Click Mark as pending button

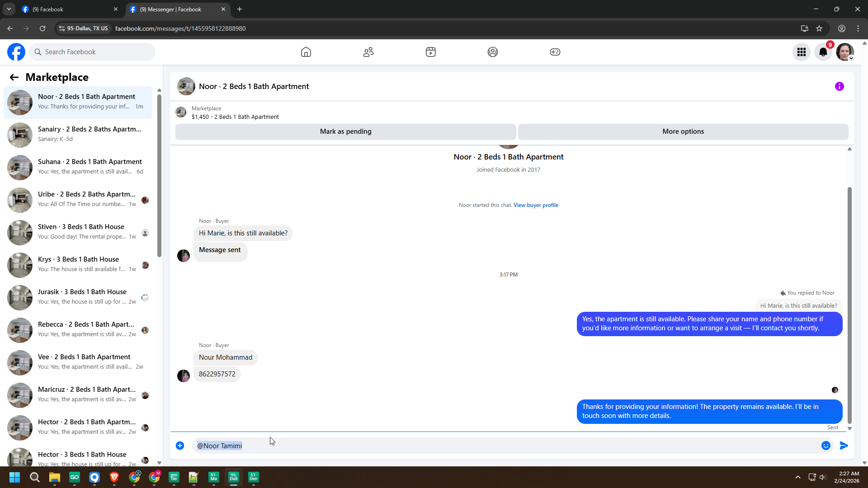345,131
